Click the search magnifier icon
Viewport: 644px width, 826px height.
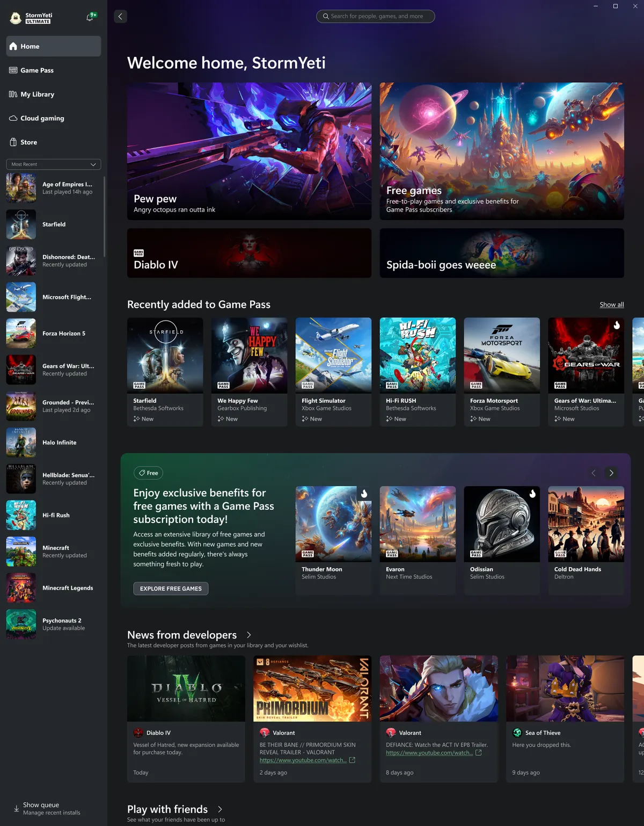pyautogui.click(x=326, y=17)
